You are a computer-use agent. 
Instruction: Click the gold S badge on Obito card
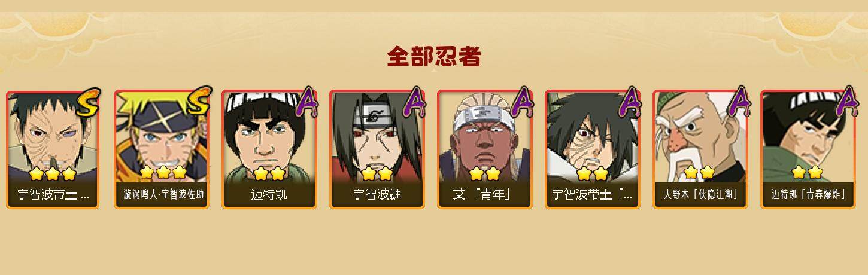(88, 102)
